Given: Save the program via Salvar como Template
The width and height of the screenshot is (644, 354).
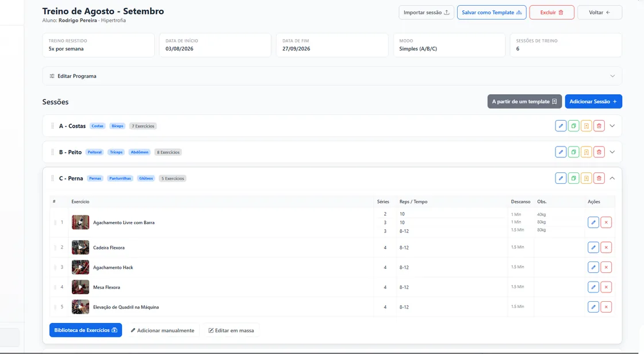Looking at the screenshot, I should point(492,12).
